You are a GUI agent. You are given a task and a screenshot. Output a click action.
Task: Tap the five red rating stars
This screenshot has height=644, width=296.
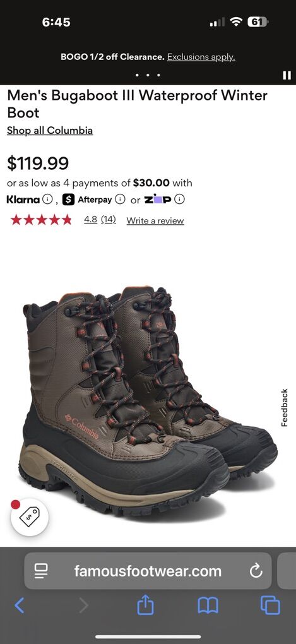(41, 220)
